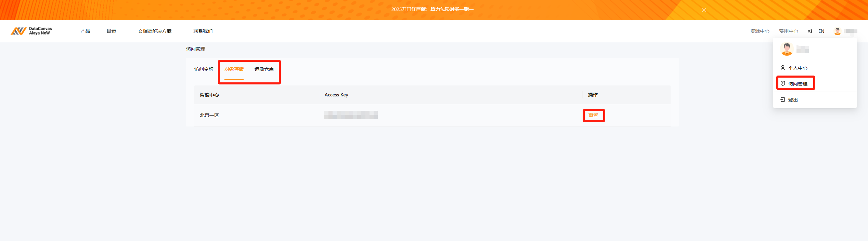
Task: Click 重置 for the 北京一区 access key
Action: coord(593,115)
